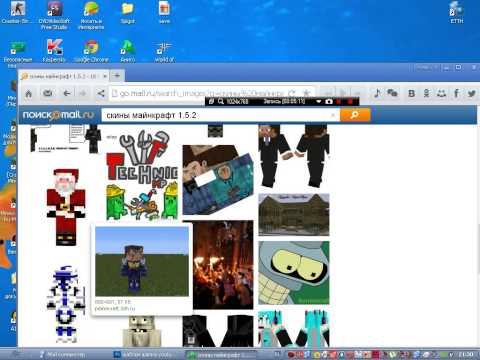480x360 pixels.
Task: Click the poisk@mail.ru logo
Action: point(58,115)
